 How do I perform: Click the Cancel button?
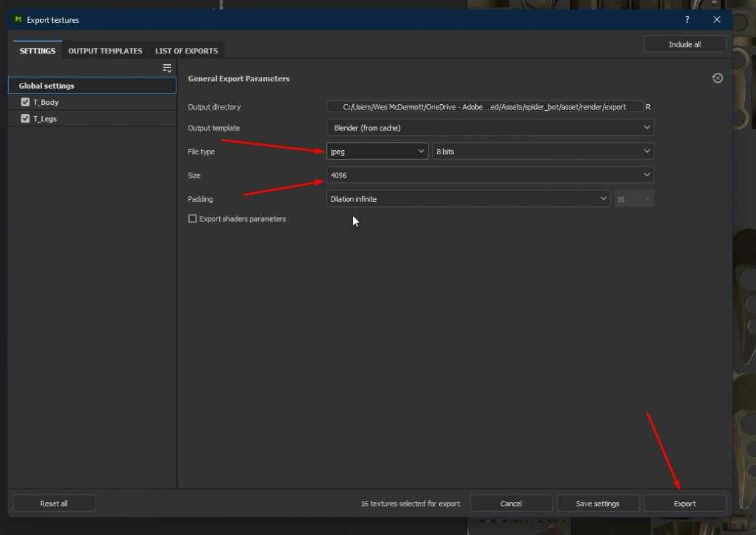coord(511,503)
